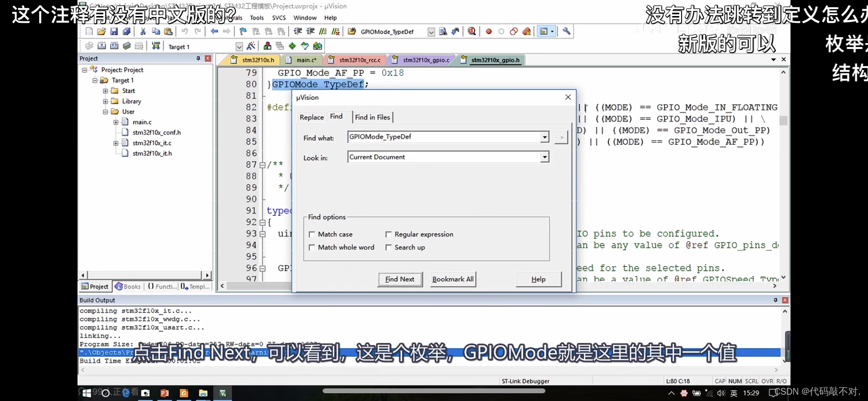The height and width of the screenshot is (401, 868).
Task: Switch to Find in Files tab
Action: 372,117
